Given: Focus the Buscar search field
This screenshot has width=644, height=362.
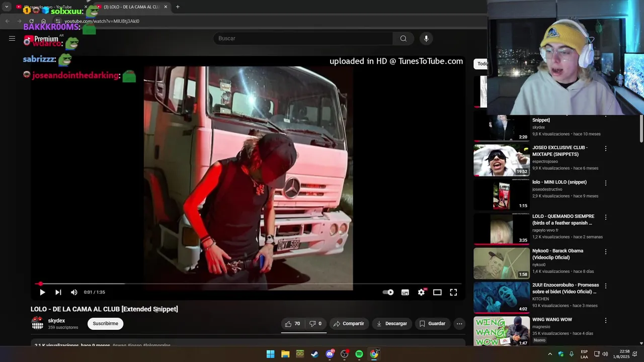Looking at the screenshot, I should click(x=303, y=38).
